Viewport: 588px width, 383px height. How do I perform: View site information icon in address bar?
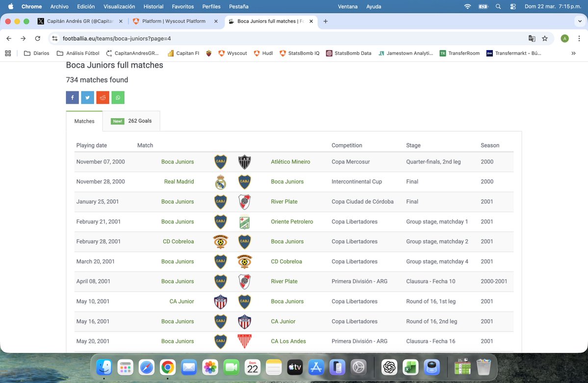point(55,38)
